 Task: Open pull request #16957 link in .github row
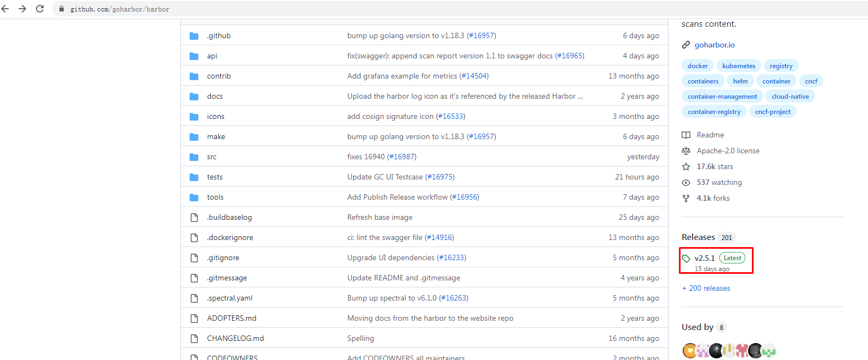click(x=481, y=36)
